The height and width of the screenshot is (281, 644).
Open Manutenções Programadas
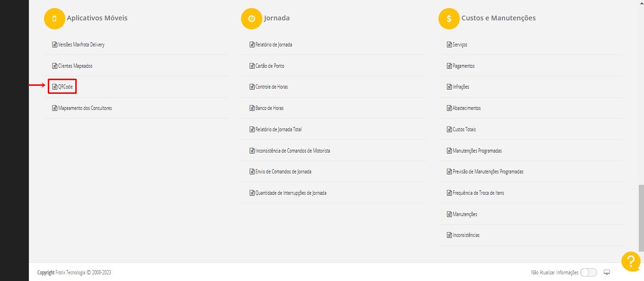pos(477,151)
